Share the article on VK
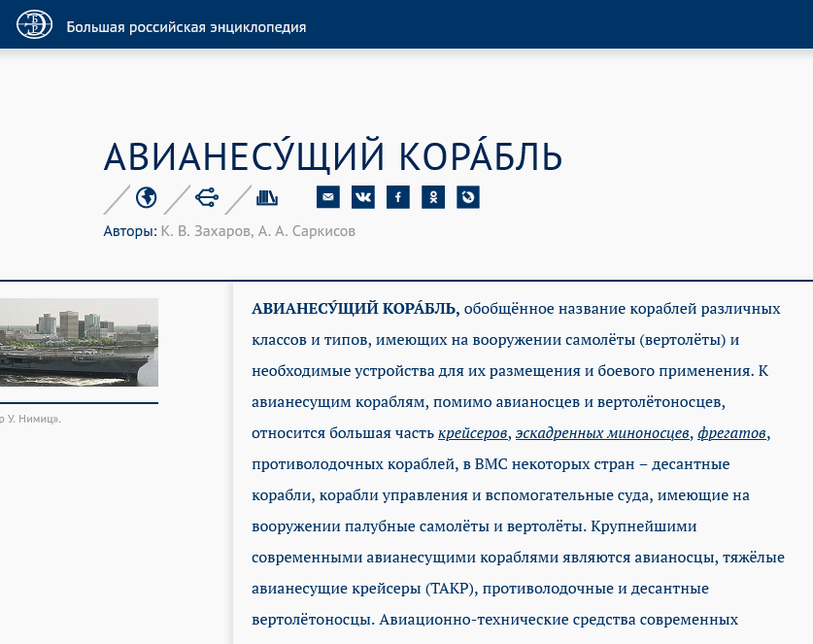Viewport: 813px width, 644px height. pyautogui.click(x=363, y=197)
